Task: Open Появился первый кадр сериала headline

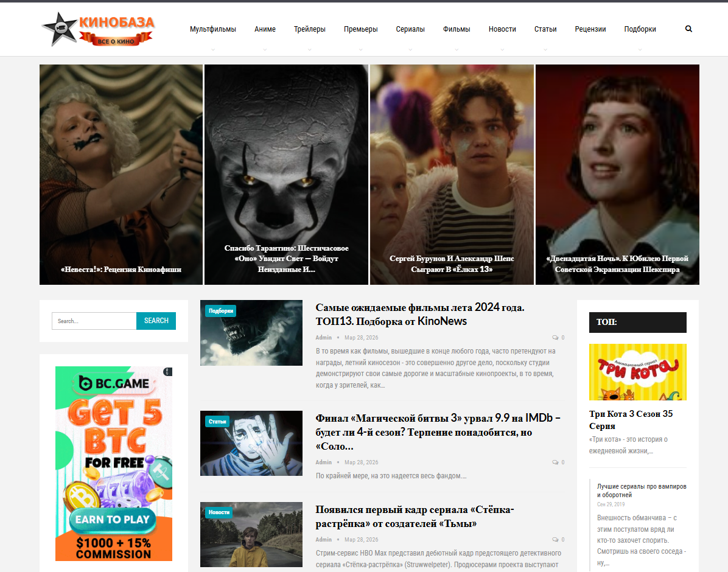Action: click(415, 517)
